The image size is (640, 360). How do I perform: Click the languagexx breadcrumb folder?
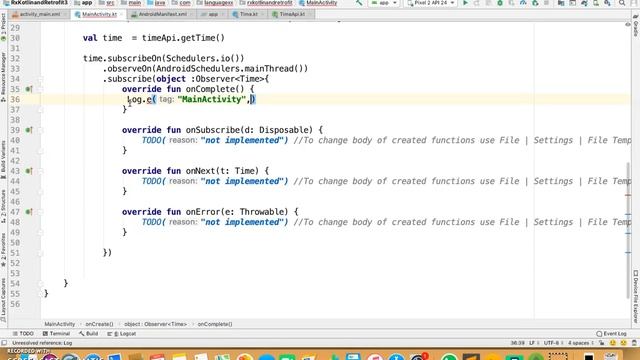(x=215, y=3)
